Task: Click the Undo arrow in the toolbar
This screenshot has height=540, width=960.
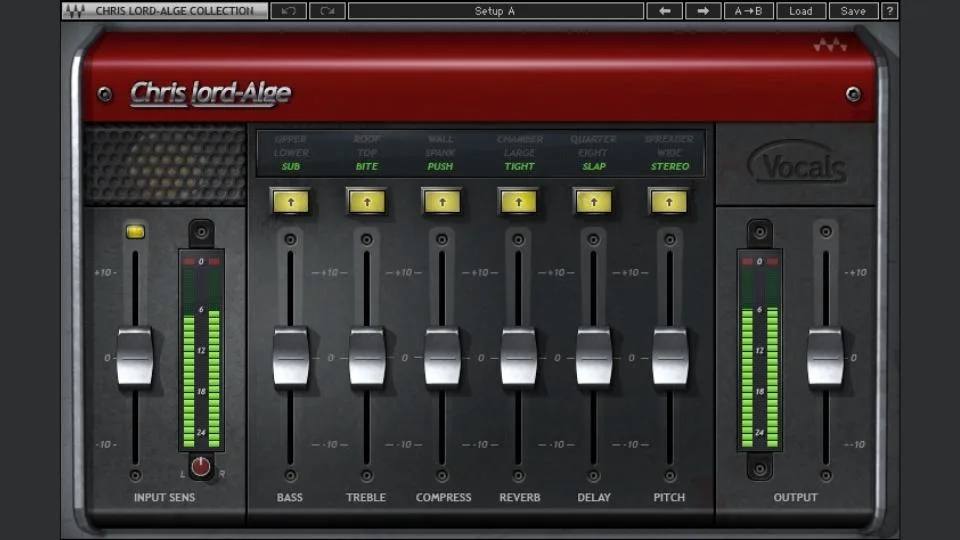Action: tap(288, 11)
